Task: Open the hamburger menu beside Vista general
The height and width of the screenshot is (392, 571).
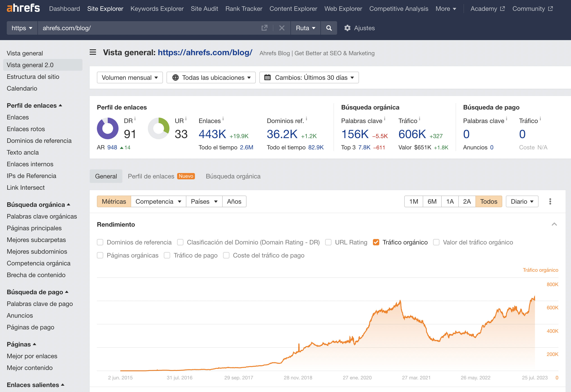Action: tap(93, 52)
